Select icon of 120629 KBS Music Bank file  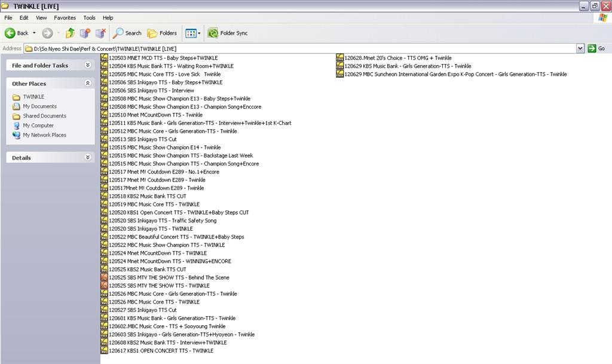[x=340, y=66]
